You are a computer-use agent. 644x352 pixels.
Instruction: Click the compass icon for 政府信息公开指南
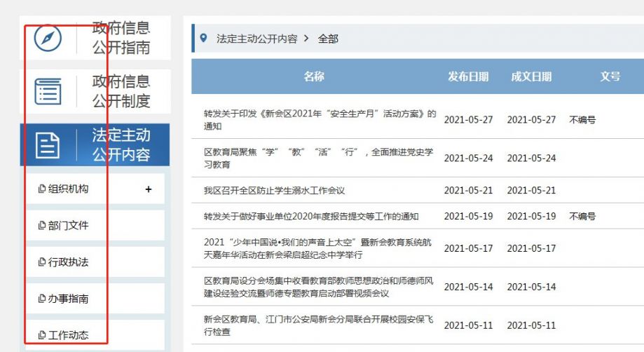click(x=48, y=38)
